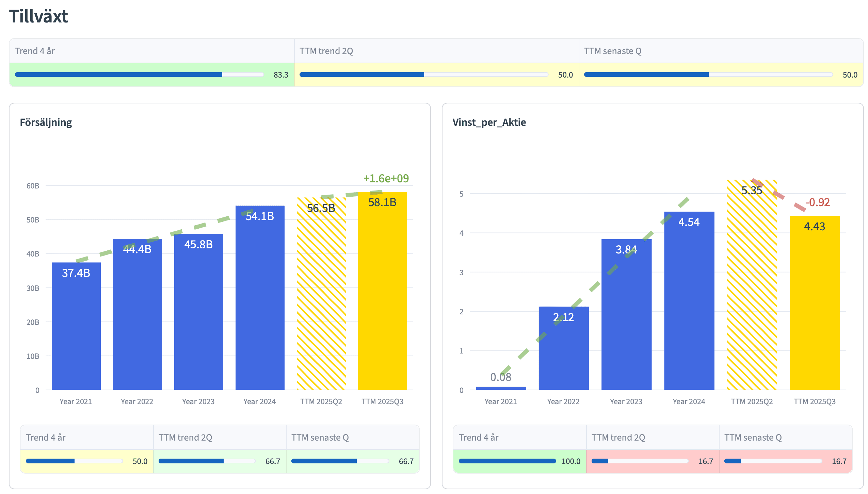Click the hatched TTM 2025Q2 sales bar
The width and height of the screenshot is (868, 494).
tap(321, 294)
